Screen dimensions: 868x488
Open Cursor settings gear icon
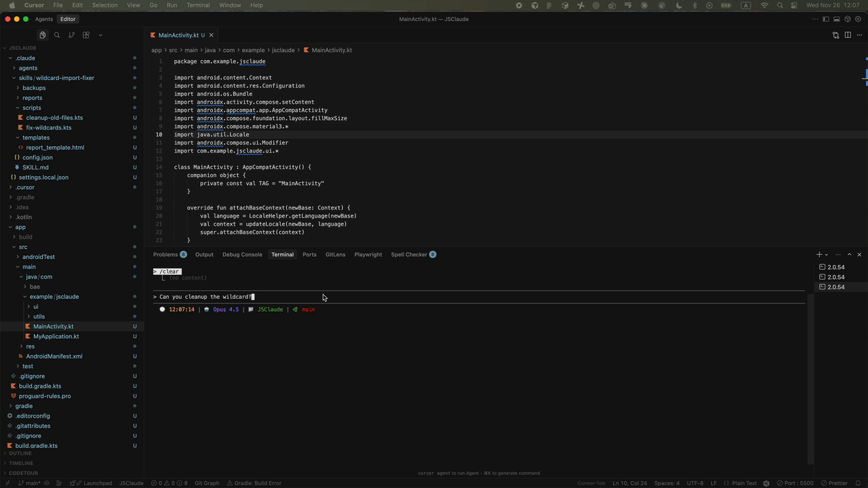click(858, 19)
